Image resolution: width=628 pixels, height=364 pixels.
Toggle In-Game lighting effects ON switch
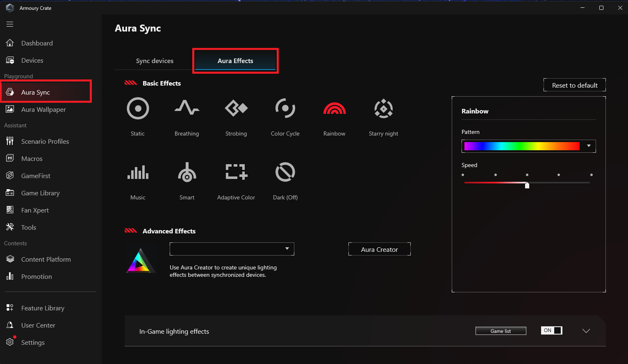click(x=552, y=330)
